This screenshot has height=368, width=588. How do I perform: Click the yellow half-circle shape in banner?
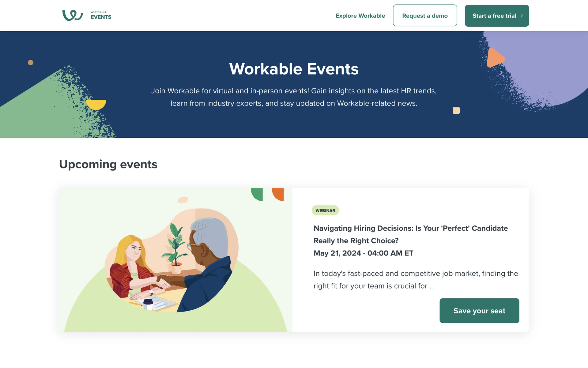pos(96,104)
